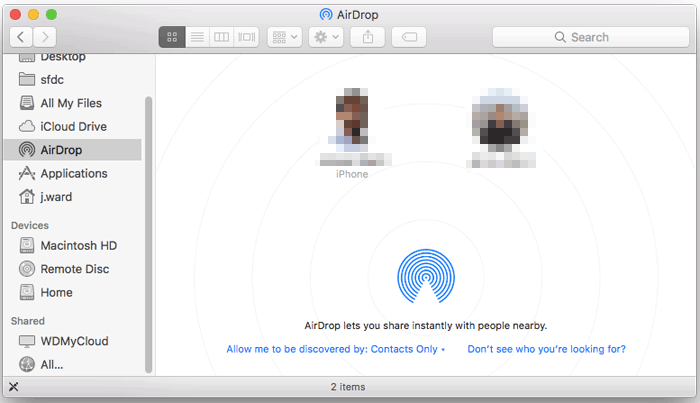Screen dimensions: 700x403
Task: Select AirDrop in the sidebar
Action: coord(73,150)
